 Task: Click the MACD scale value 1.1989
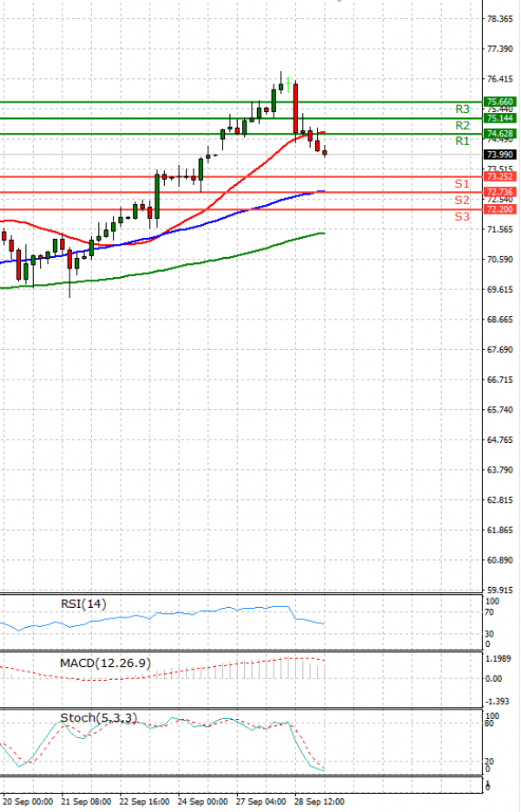498,658
